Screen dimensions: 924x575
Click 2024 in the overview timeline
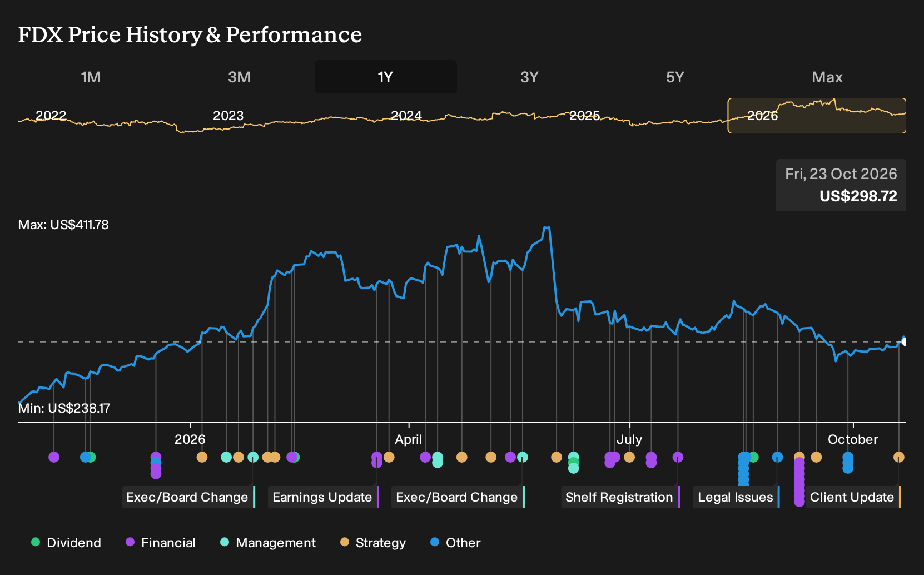(406, 116)
